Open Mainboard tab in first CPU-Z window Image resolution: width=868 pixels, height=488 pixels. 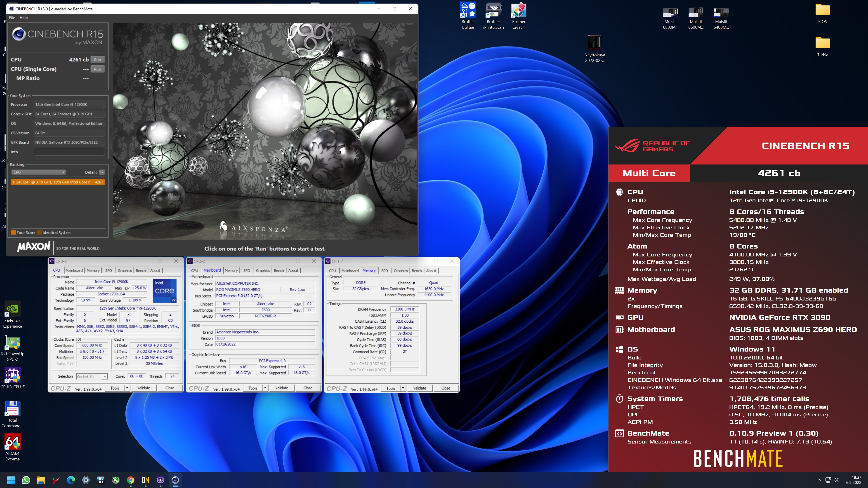74,270
